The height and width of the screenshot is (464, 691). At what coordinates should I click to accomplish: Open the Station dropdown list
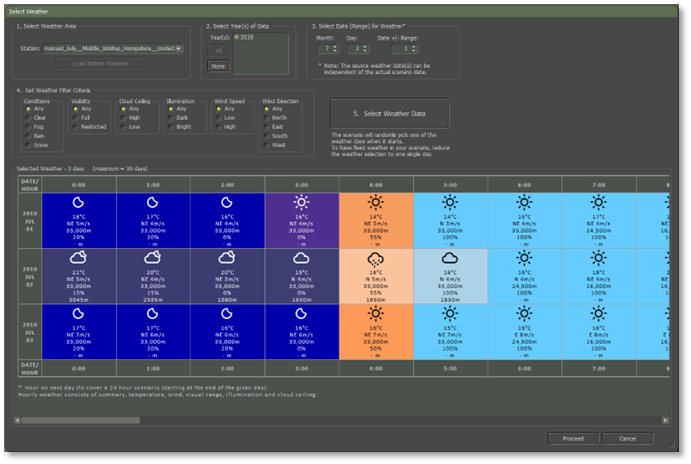179,48
